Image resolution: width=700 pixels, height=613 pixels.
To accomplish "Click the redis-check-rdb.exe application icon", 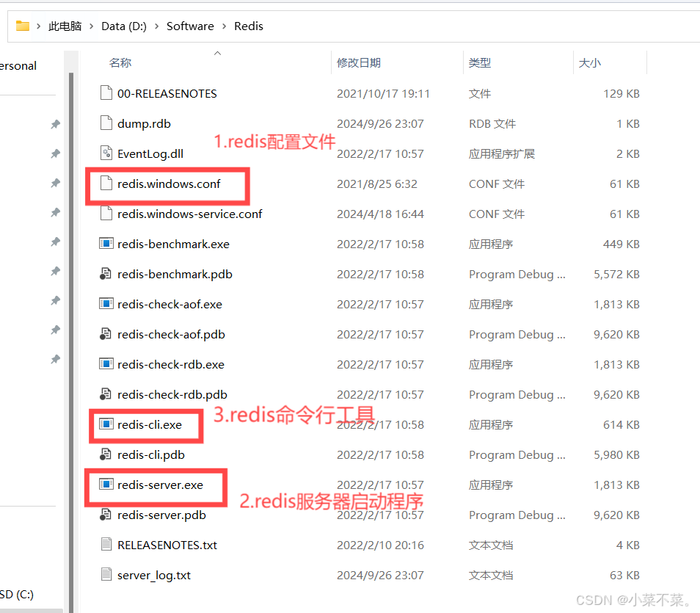I will coord(106,364).
